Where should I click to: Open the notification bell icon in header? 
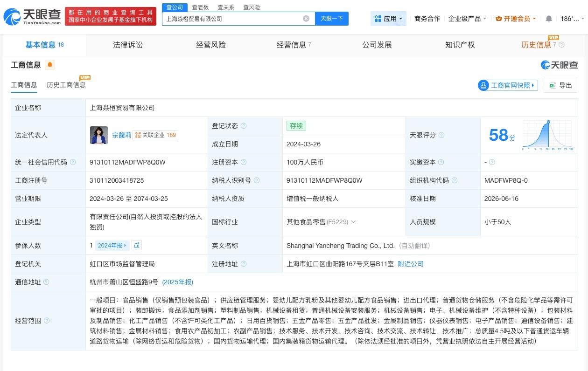tap(549, 19)
